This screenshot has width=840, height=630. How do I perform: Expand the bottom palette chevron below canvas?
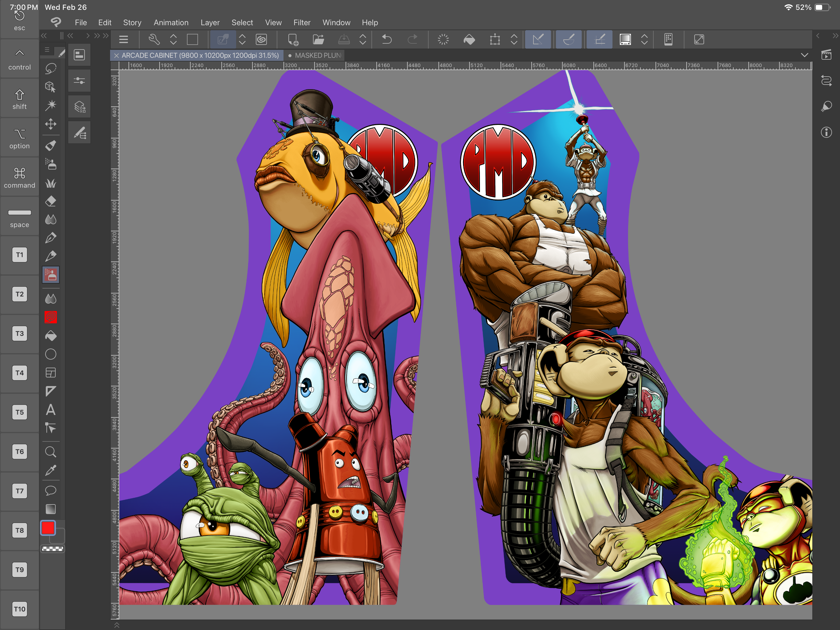coord(117,625)
